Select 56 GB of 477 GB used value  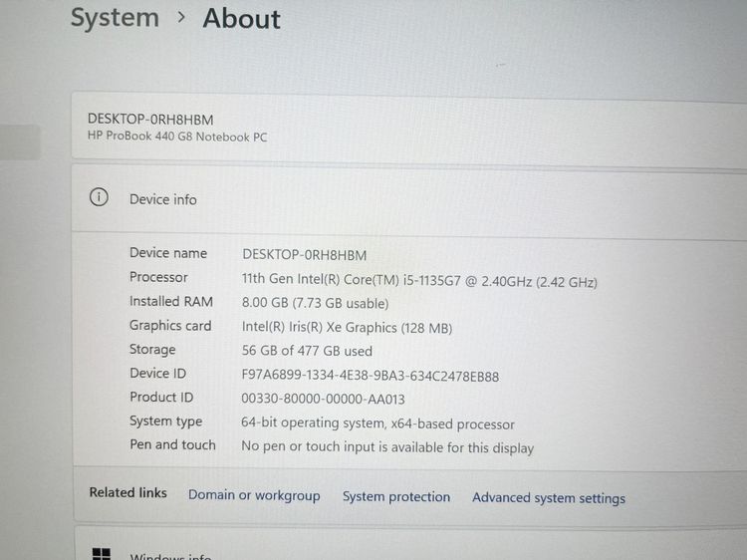(x=307, y=351)
